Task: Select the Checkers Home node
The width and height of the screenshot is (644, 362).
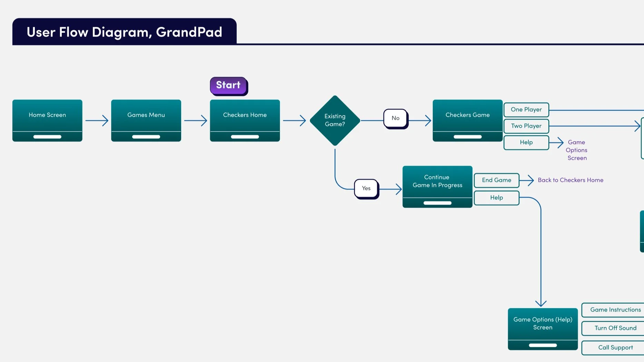Action: tap(245, 120)
